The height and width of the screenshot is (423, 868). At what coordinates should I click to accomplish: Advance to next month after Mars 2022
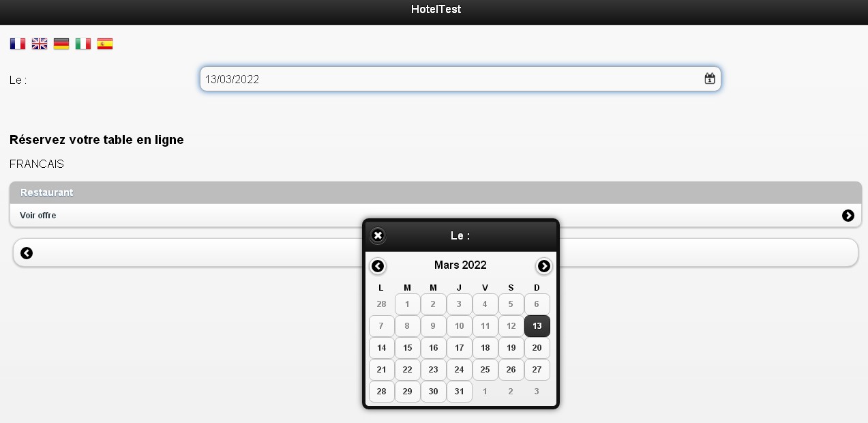coord(543,266)
